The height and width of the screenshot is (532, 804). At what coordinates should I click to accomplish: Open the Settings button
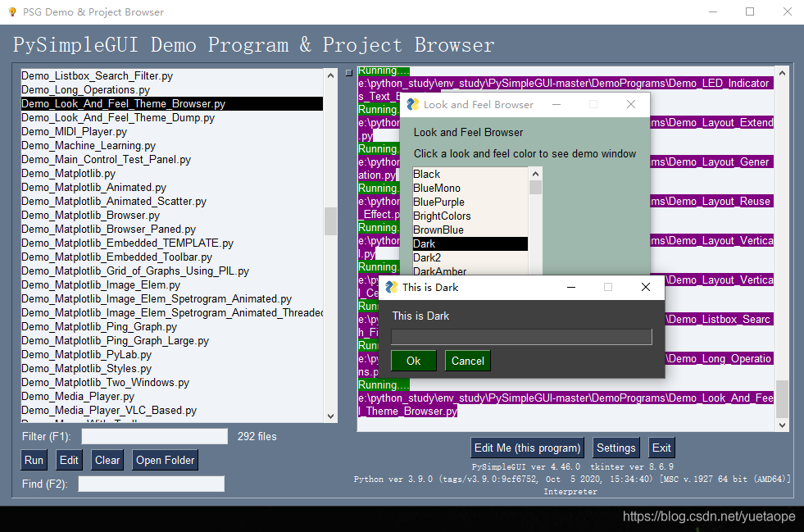[x=615, y=448]
